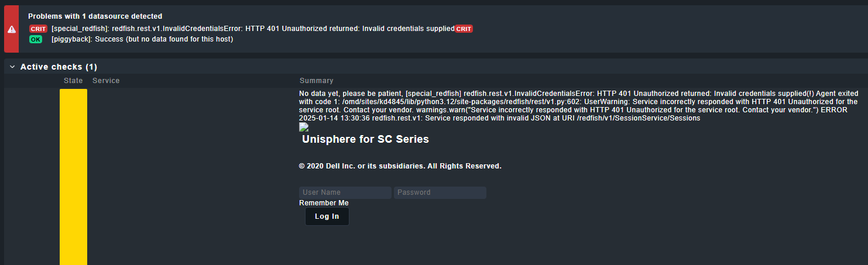The width and height of the screenshot is (868, 265).
Task: Focus the User Name input field
Action: (x=345, y=192)
